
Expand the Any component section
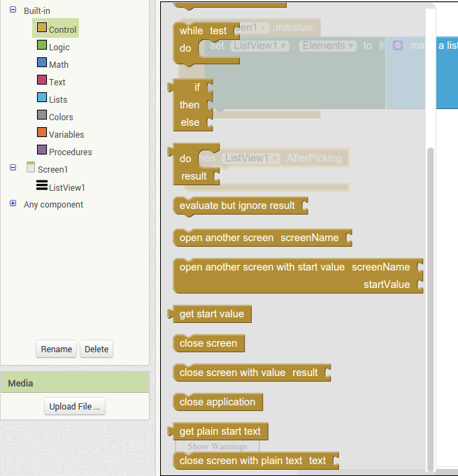13,204
